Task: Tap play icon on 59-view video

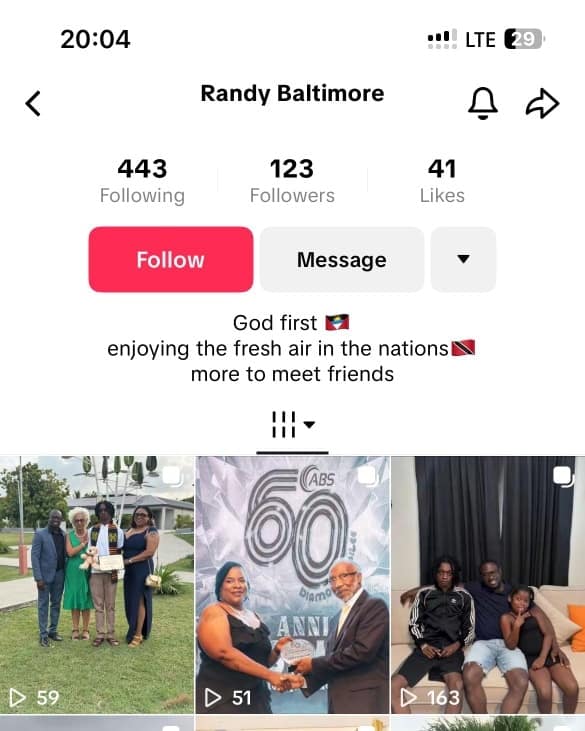Action: (18, 697)
